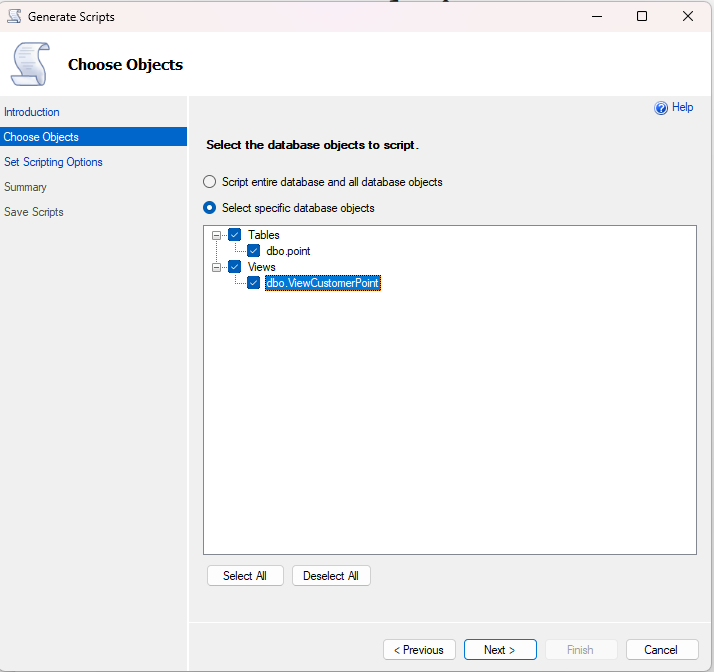Select the dbo.point table row

tap(288, 251)
